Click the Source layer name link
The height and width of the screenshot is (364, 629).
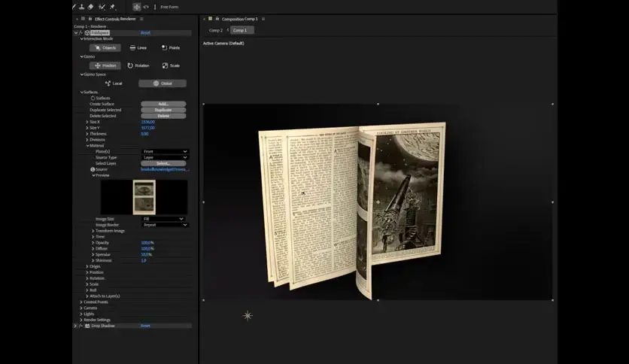165,169
